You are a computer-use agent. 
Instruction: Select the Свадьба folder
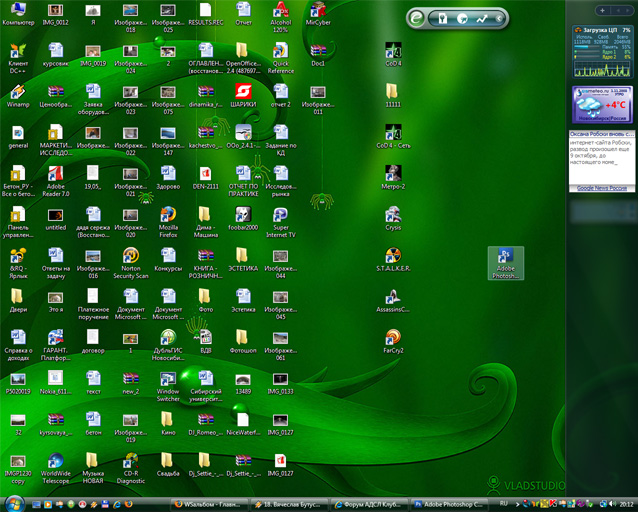click(x=168, y=465)
